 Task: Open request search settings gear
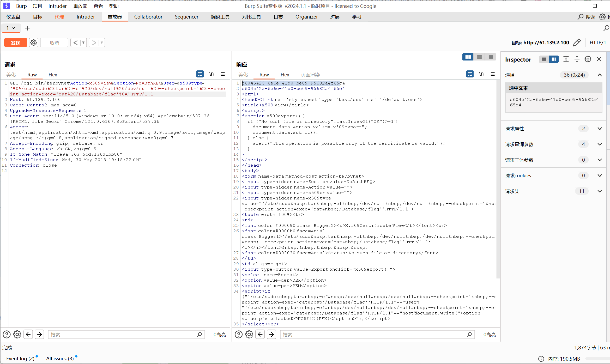(x=17, y=335)
